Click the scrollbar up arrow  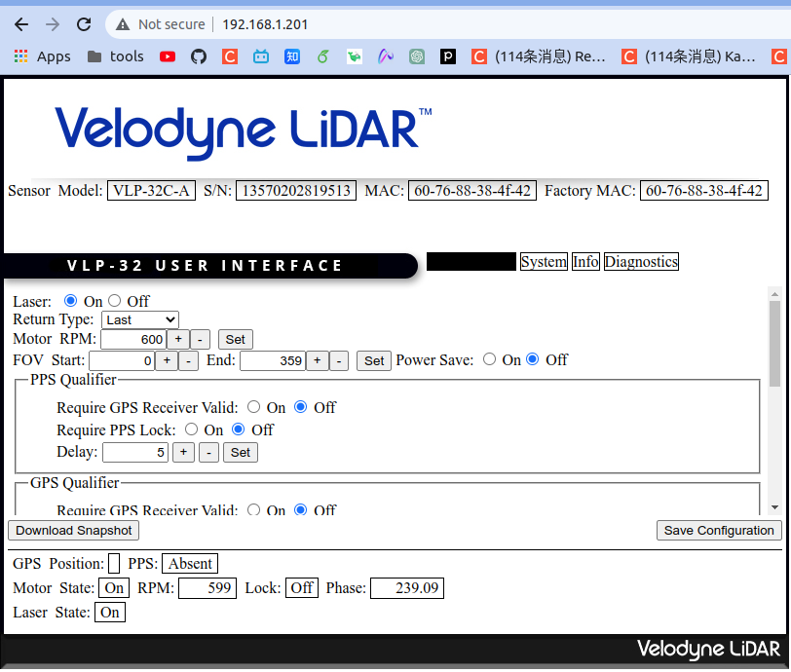774,293
